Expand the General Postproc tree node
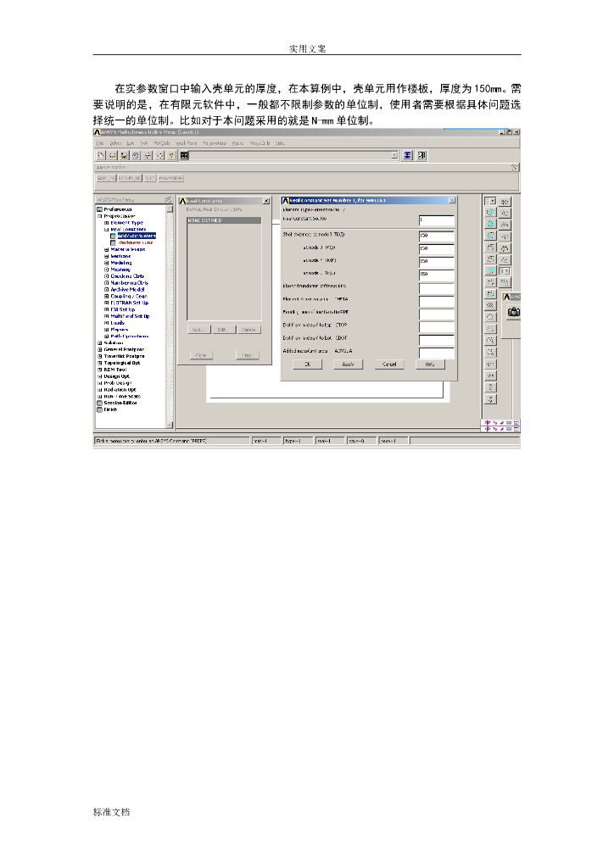614x868 pixels. click(100, 349)
